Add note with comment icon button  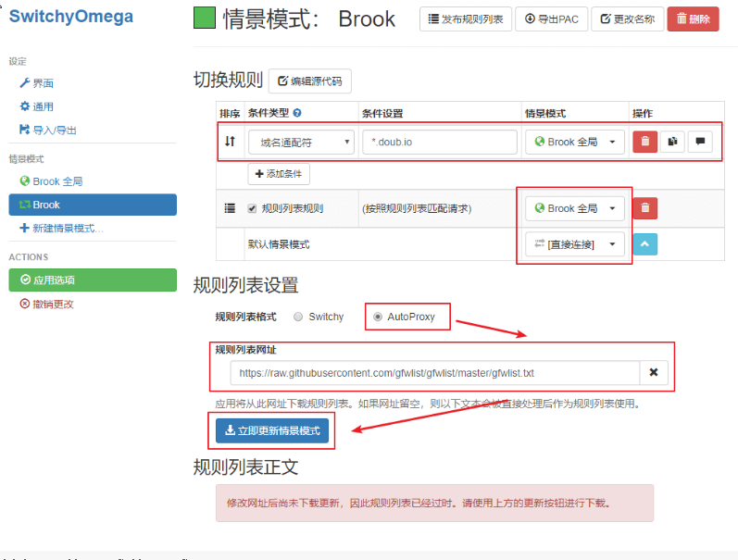[x=700, y=142]
